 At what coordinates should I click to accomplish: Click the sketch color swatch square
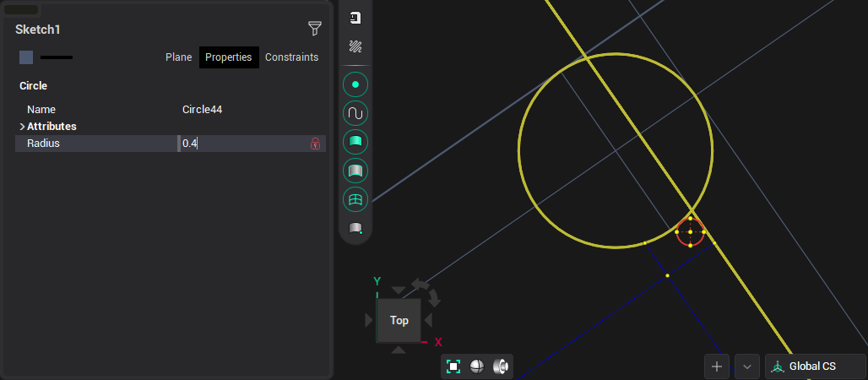pyautogui.click(x=26, y=57)
